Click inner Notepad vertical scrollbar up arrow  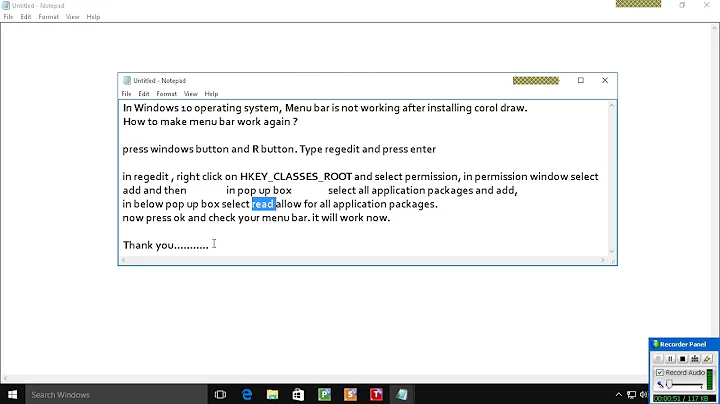611,106
